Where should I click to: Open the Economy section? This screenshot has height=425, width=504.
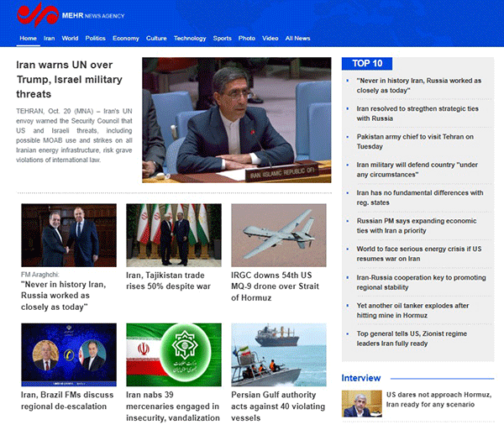(126, 39)
